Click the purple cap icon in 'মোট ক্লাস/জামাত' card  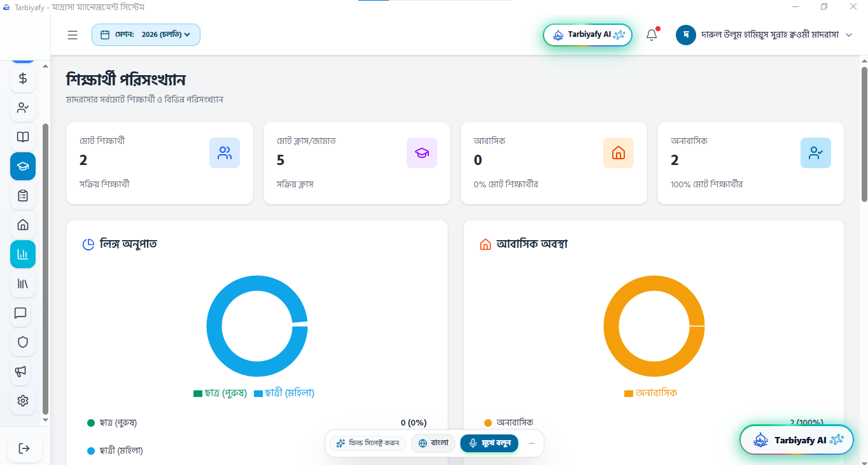tap(422, 153)
